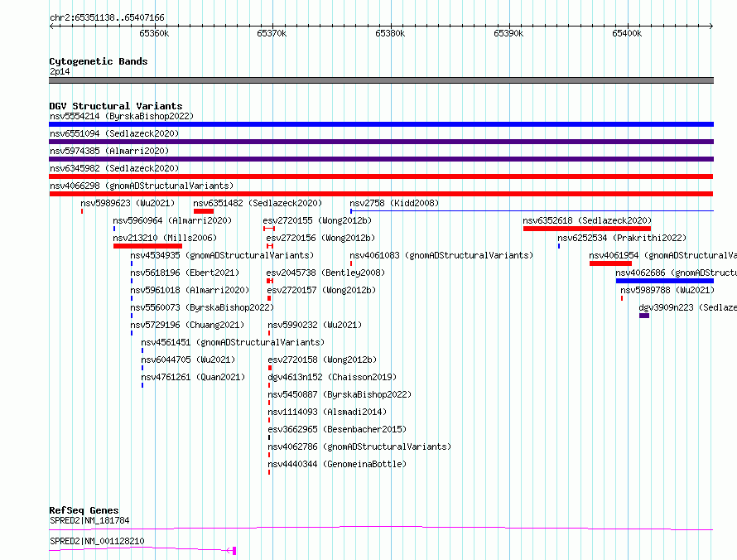Click nsv5450887 (ByrskaBishop2022) label
737x560 pixels.
340,394
